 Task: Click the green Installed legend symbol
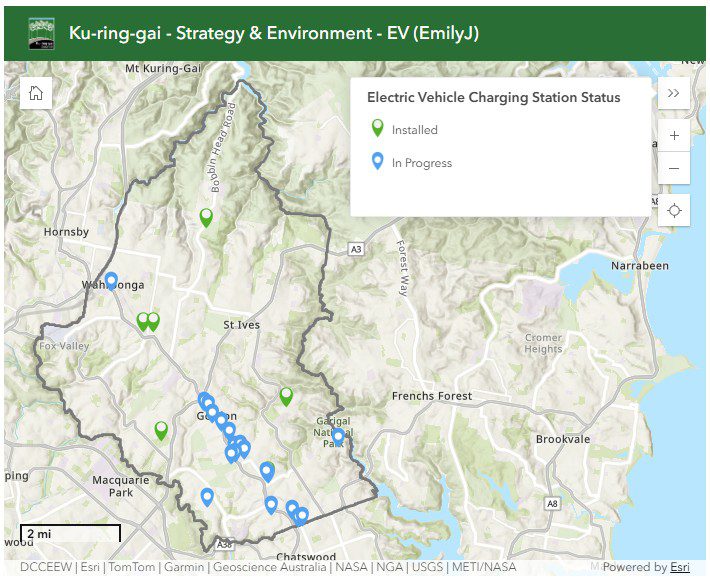(377, 128)
